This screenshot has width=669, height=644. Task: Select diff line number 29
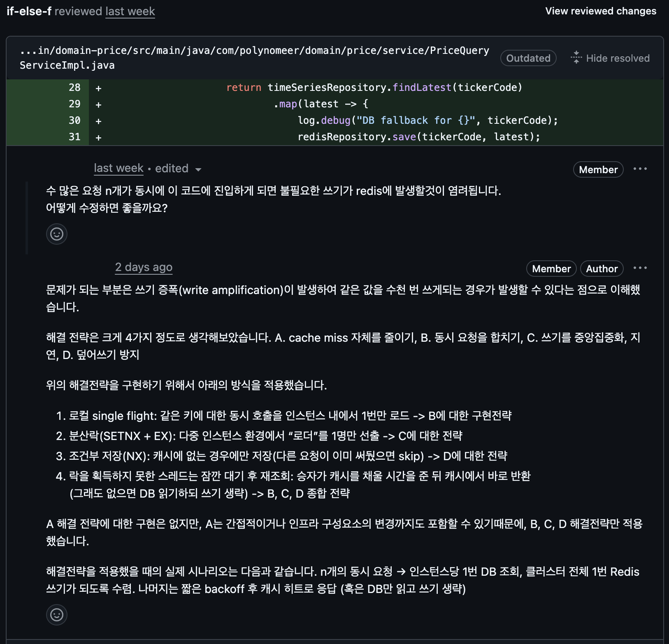[x=74, y=104]
